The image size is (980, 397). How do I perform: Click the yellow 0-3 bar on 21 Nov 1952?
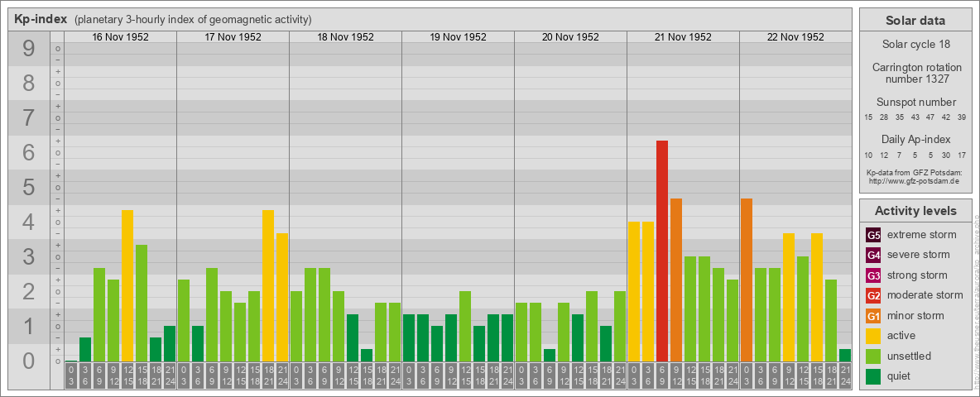634,291
